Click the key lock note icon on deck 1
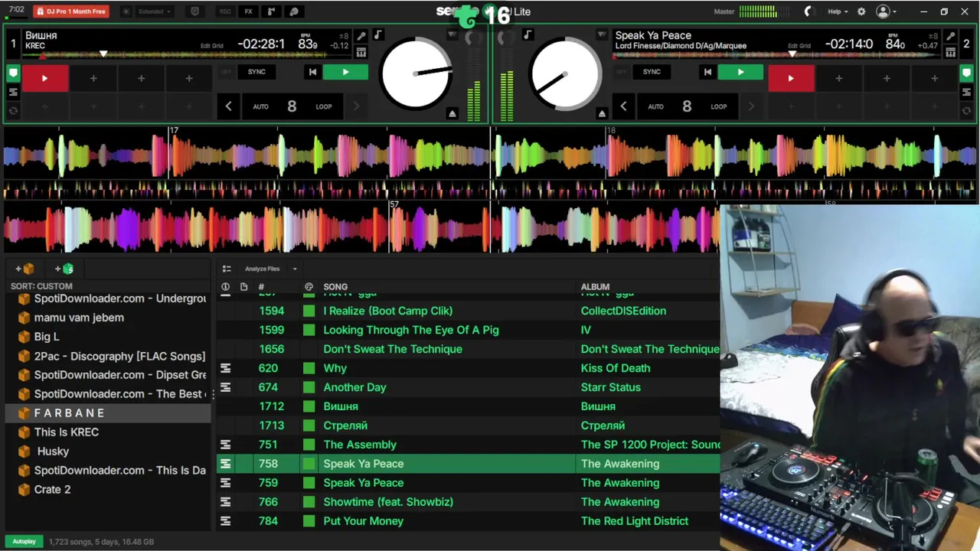 [x=377, y=35]
